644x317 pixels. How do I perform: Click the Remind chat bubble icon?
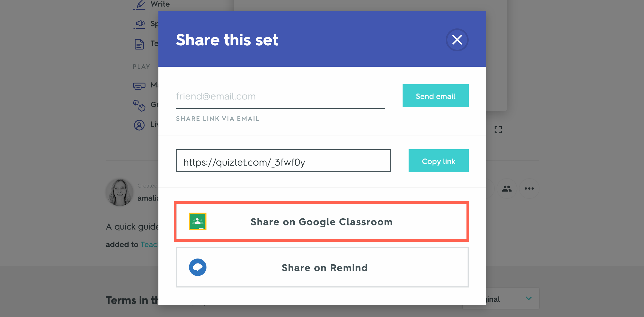click(198, 267)
